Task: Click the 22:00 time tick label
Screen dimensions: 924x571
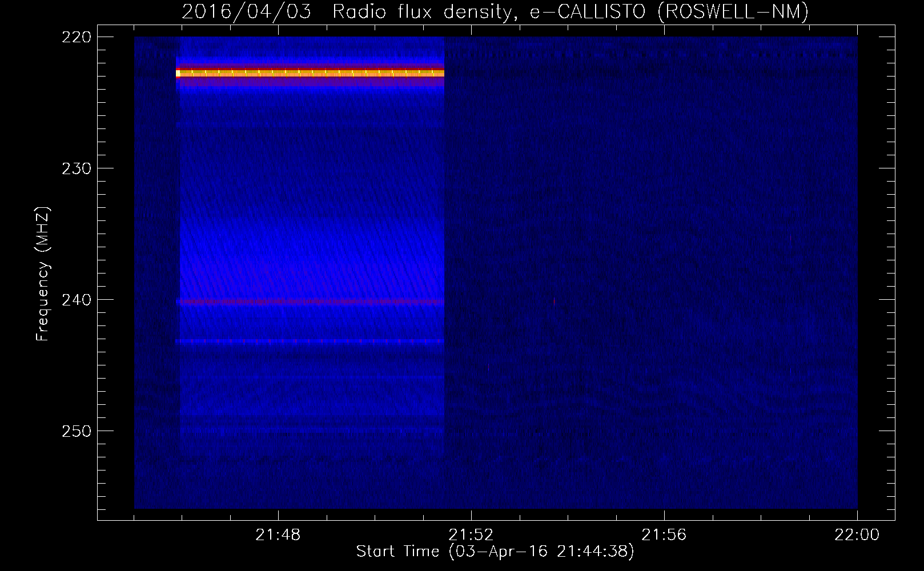Action: (x=857, y=535)
